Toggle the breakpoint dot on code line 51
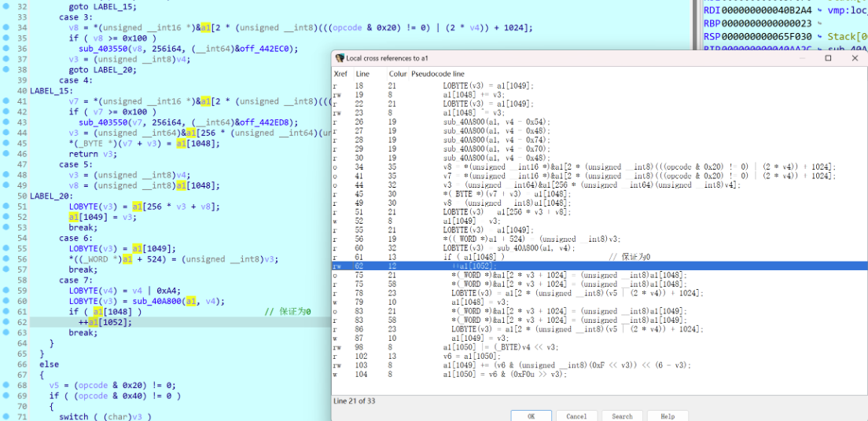 tap(6, 207)
